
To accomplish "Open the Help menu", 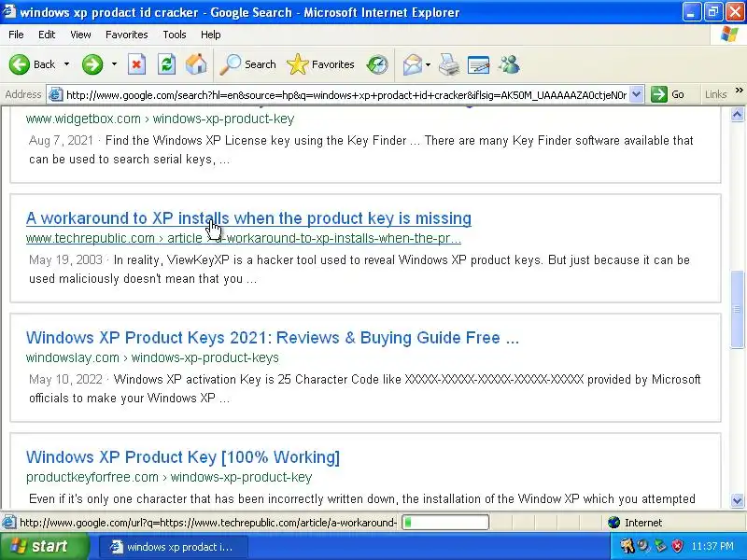I will point(211,35).
